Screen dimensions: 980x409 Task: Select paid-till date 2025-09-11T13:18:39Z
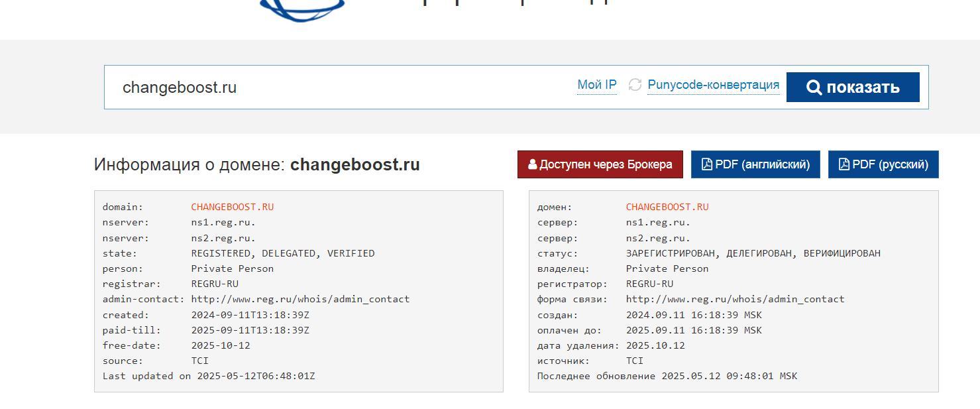(250, 330)
